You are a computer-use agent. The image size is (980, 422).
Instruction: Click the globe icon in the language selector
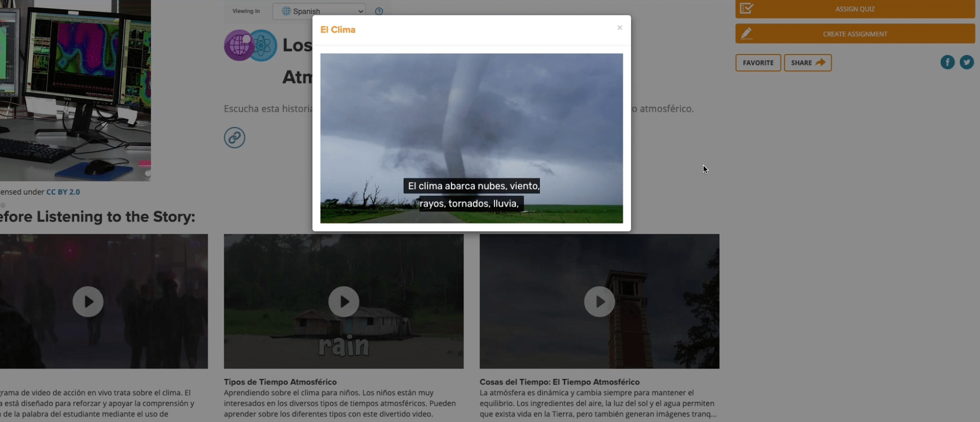click(x=286, y=11)
